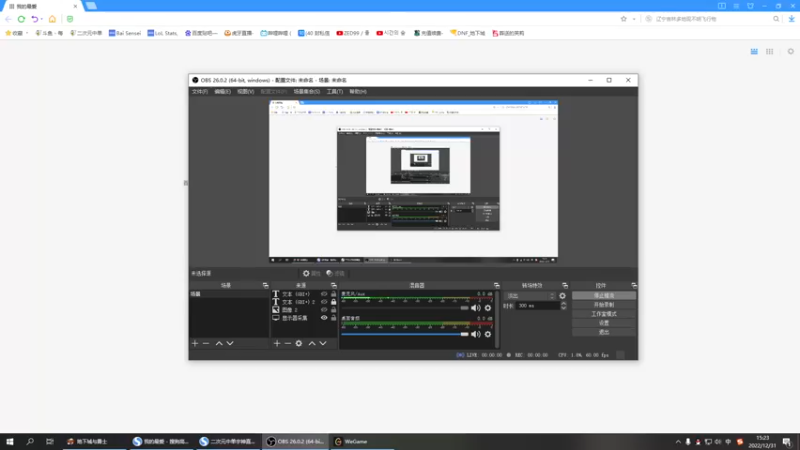Add a new scene with plus icon
This screenshot has width=800, height=450.
click(x=195, y=343)
